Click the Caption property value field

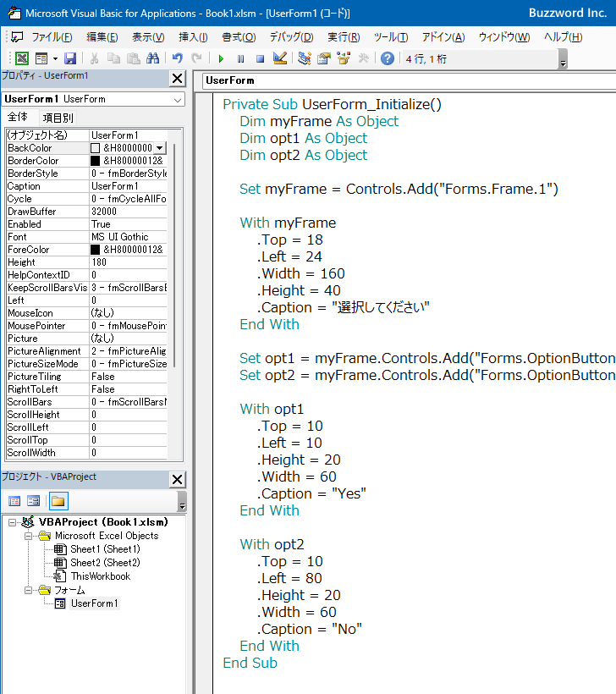(129, 186)
